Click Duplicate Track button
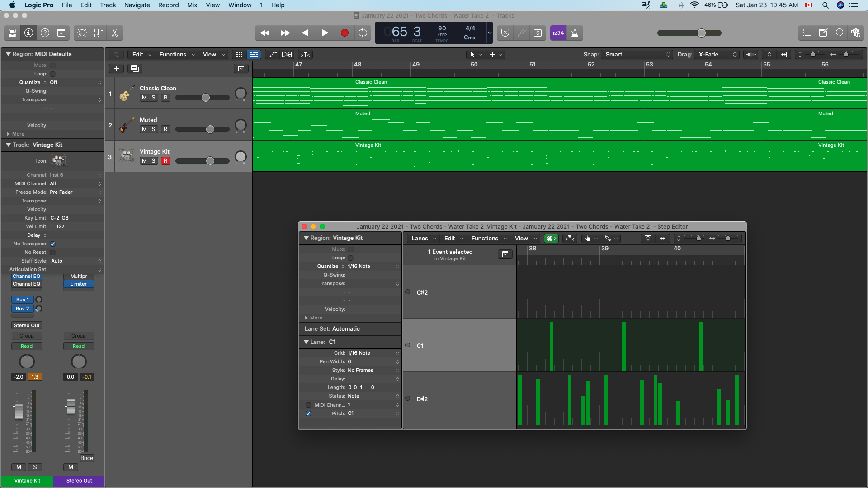The width and height of the screenshot is (868, 488). pos(135,69)
